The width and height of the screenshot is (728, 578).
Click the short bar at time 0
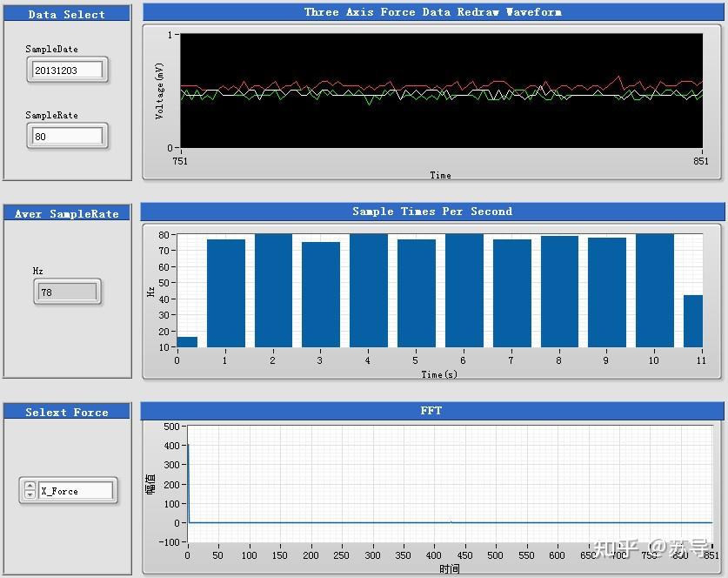187,342
